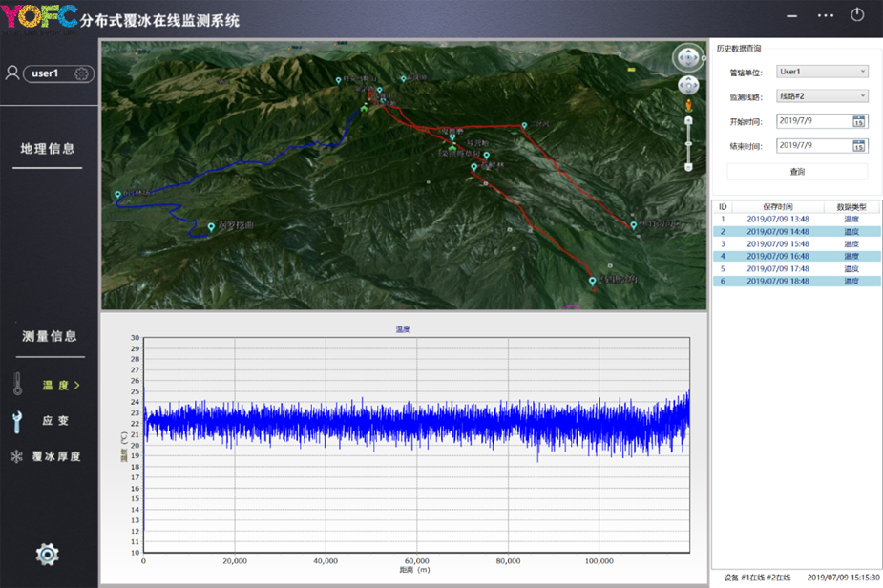Select the 地理信息 section tab
The height and width of the screenshot is (588, 883).
point(48,149)
